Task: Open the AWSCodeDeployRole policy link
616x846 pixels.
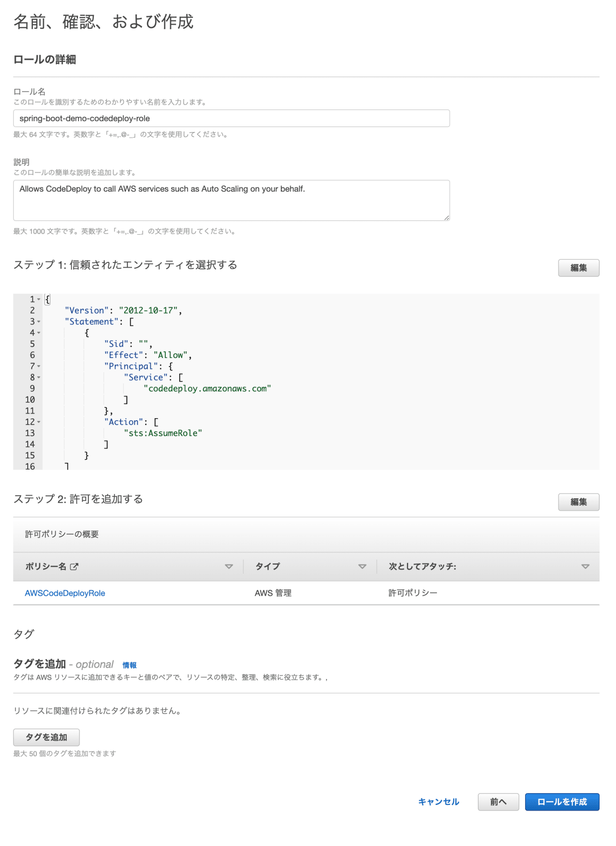Action: coord(65,593)
